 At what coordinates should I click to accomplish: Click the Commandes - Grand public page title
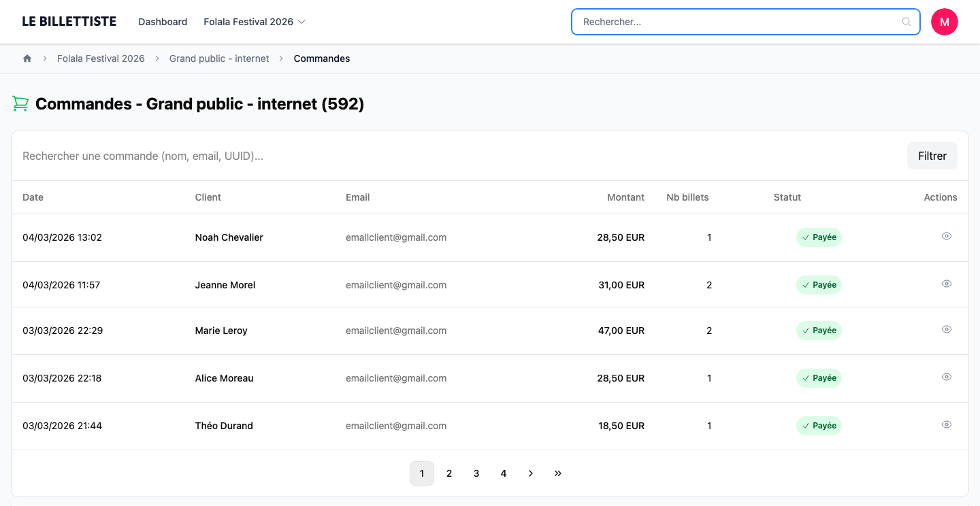pos(199,104)
